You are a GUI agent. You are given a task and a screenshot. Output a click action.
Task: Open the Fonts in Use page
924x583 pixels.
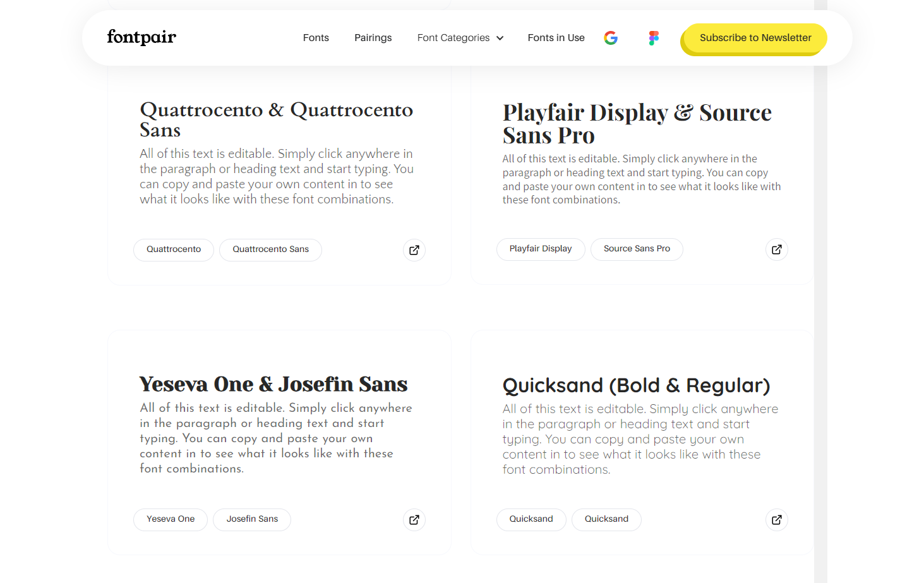click(556, 37)
